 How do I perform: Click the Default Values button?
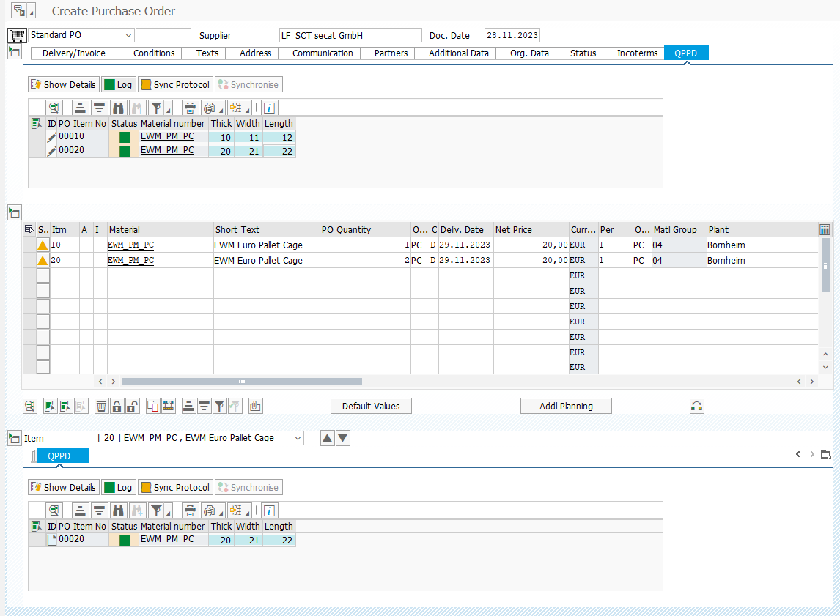click(x=371, y=406)
